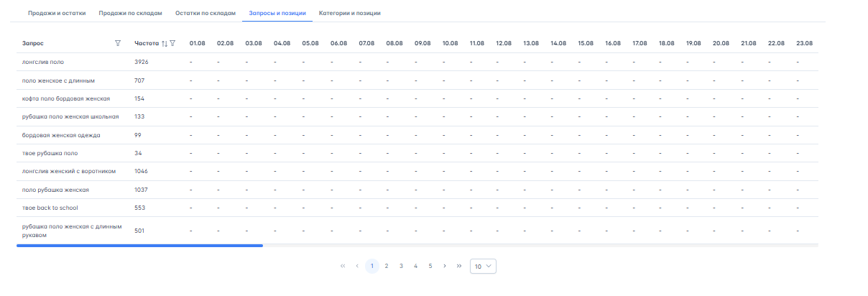
Task: Go to page 2 of the table
Action: 387,266
